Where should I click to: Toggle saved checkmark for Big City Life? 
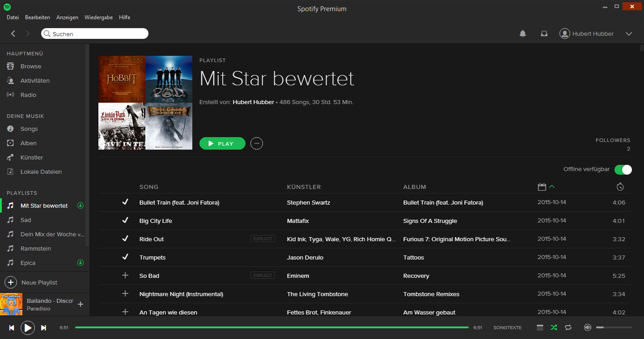coord(125,221)
